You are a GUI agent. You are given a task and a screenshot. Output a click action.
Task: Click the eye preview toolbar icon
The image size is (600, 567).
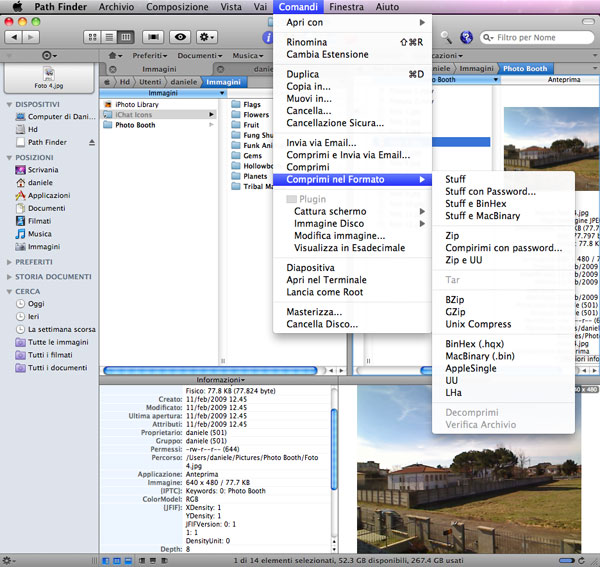pos(181,37)
